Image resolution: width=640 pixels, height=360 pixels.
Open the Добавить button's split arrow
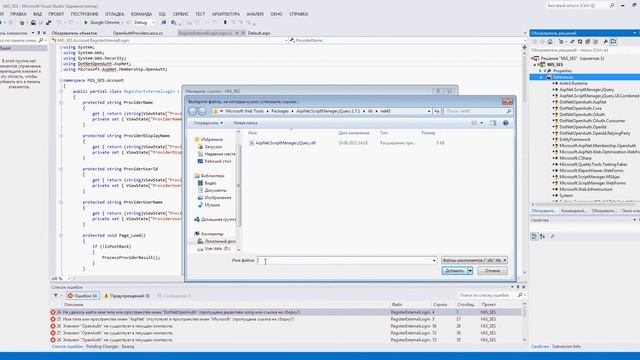(470, 271)
